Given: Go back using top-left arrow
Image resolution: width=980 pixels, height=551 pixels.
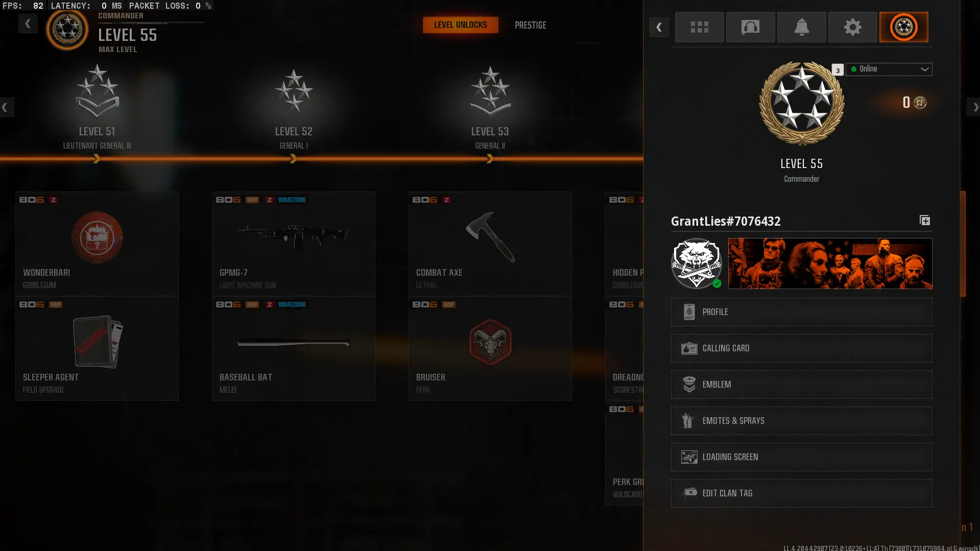Looking at the screenshot, I should [28, 23].
